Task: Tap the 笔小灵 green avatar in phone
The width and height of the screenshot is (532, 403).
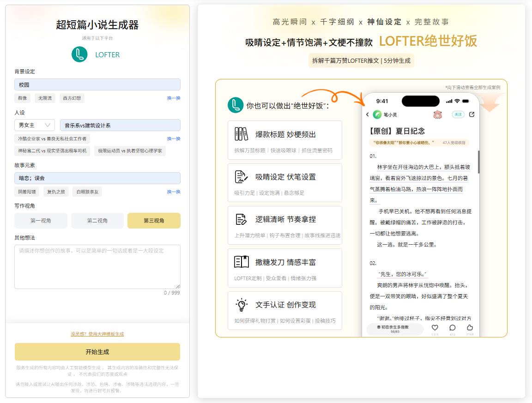Action: (x=377, y=114)
